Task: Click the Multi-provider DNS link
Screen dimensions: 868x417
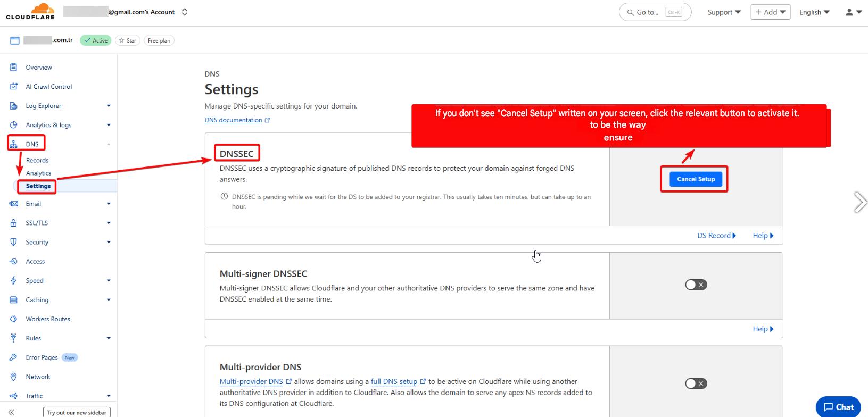Action: coord(251,381)
